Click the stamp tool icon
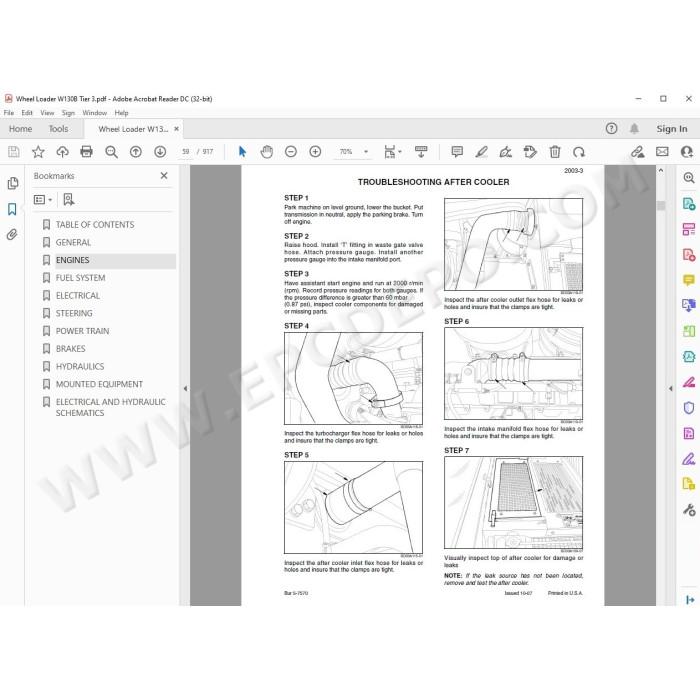This screenshot has width=700, height=700. 530,152
